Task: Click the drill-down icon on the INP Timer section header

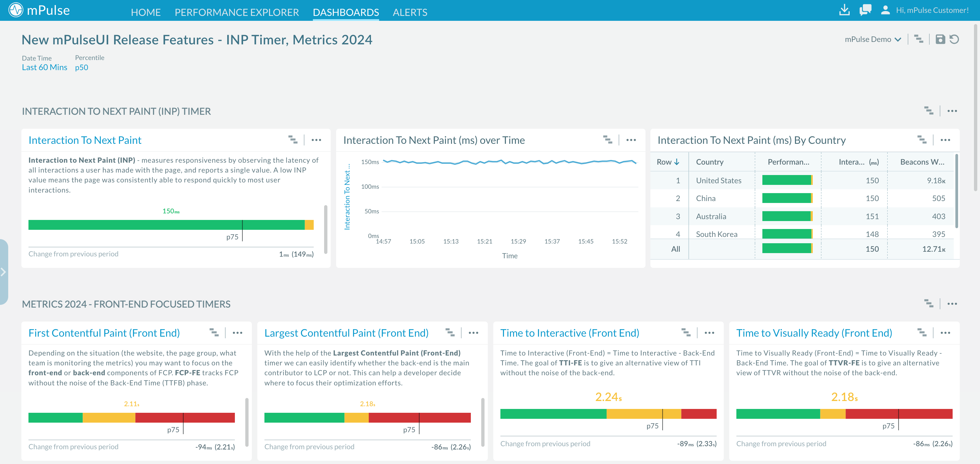Action: click(929, 111)
